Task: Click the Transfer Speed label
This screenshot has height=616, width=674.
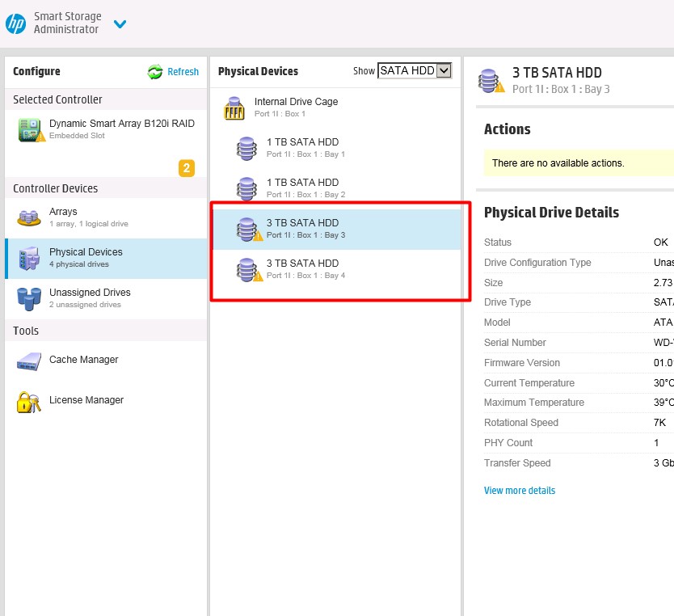Action: (x=517, y=463)
